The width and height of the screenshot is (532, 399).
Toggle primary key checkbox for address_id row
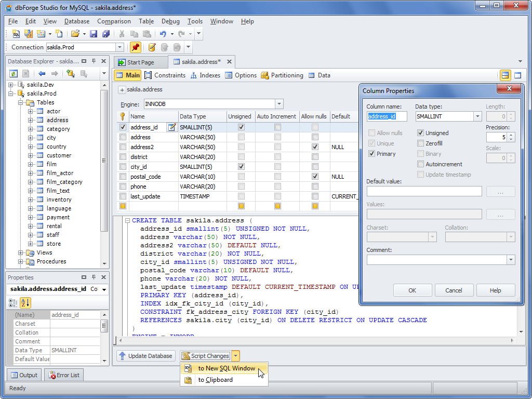[x=123, y=127]
